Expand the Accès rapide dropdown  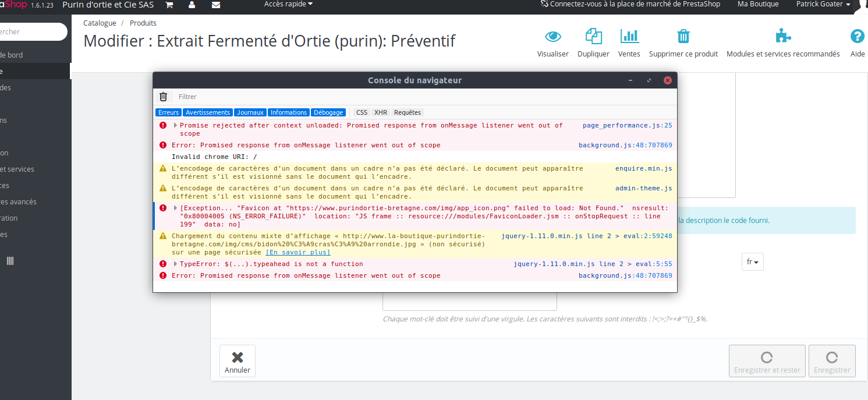click(x=288, y=4)
